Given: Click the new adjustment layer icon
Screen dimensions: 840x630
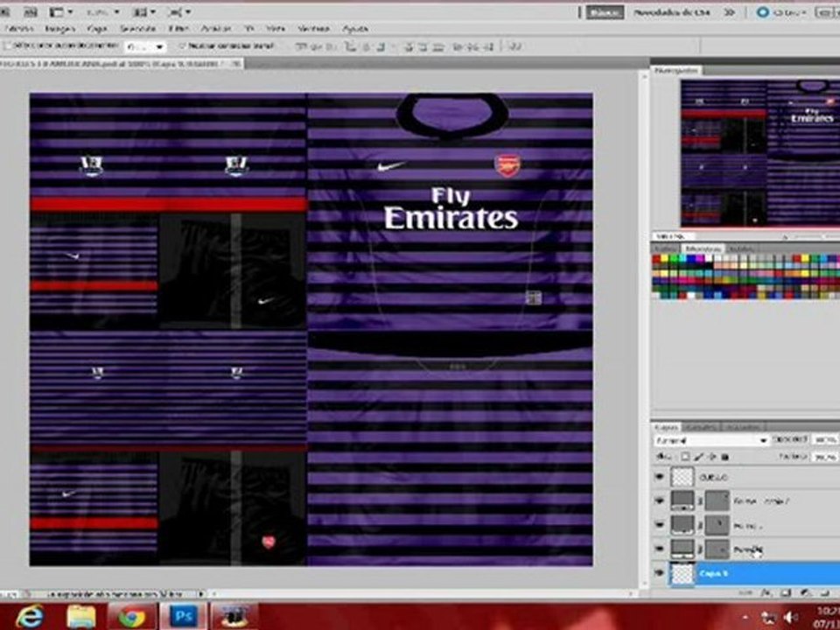Looking at the screenshot, I should [805, 592].
